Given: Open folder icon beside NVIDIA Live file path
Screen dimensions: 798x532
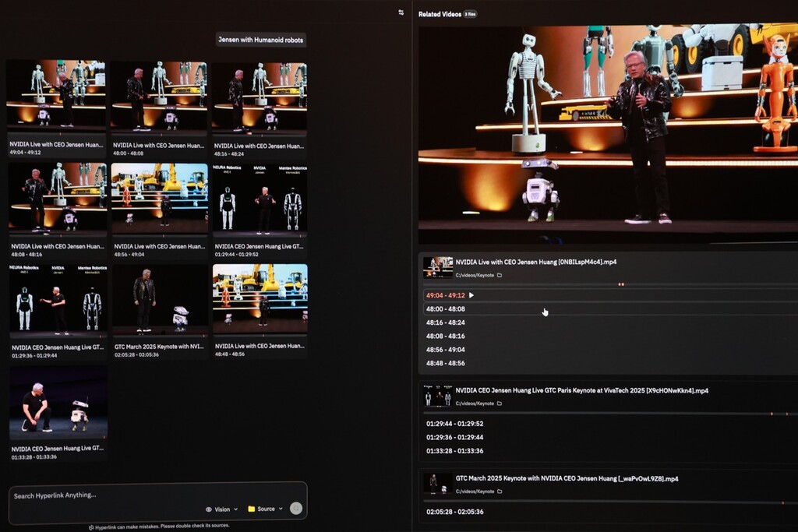Looking at the screenshot, I should point(500,275).
